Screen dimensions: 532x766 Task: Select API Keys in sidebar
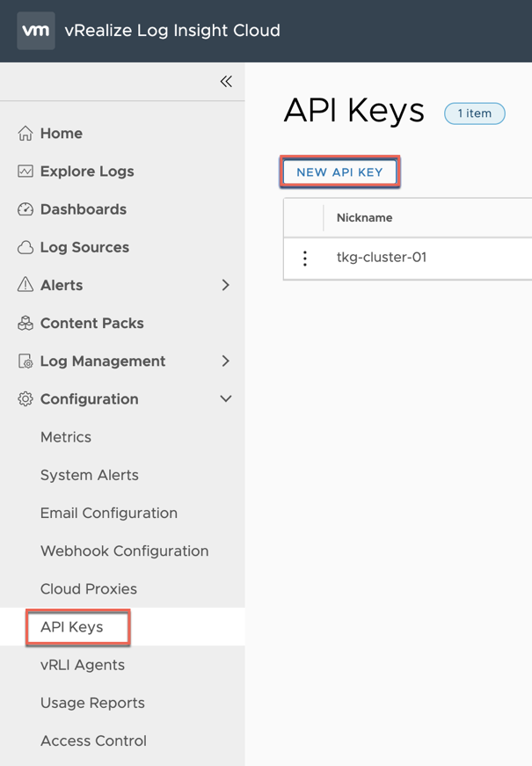tap(72, 627)
